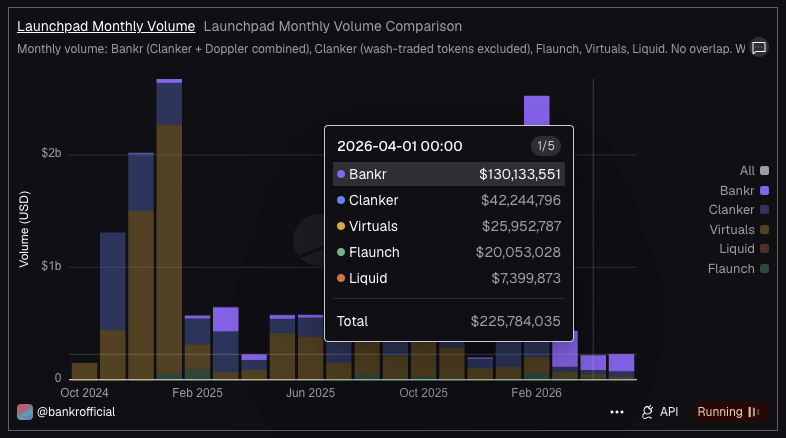
Task: Open the three-dots more options menu
Action: click(617, 412)
